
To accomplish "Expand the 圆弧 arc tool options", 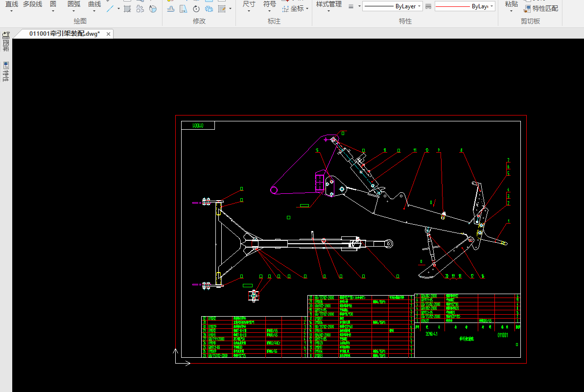I will click(x=74, y=10).
